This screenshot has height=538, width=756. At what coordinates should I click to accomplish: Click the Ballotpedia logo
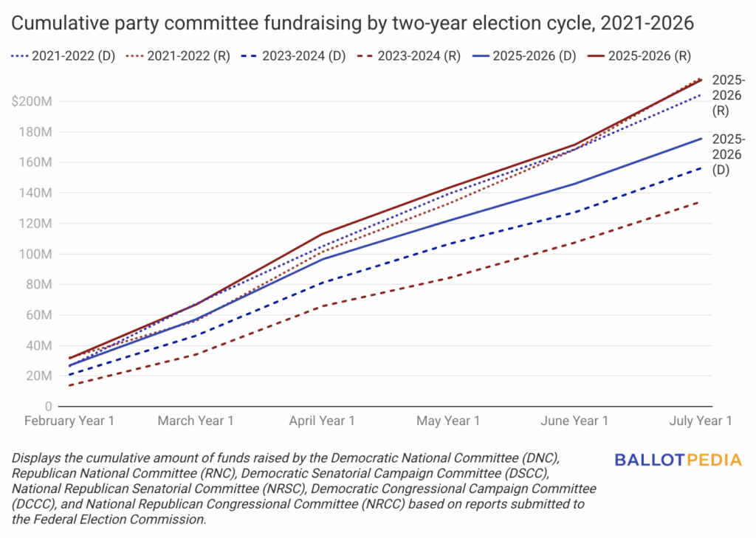(x=678, y=460)
